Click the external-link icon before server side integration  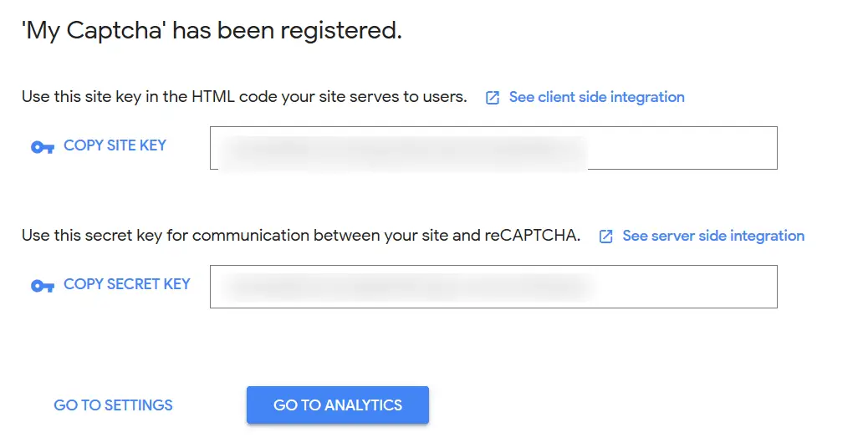click(606, 237)
